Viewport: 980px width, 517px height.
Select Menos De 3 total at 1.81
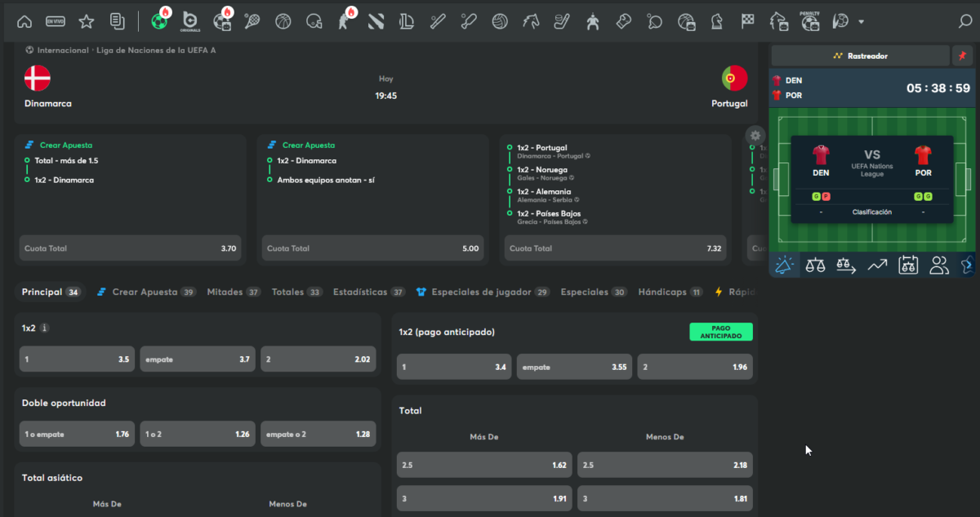(x=665, y=497)
